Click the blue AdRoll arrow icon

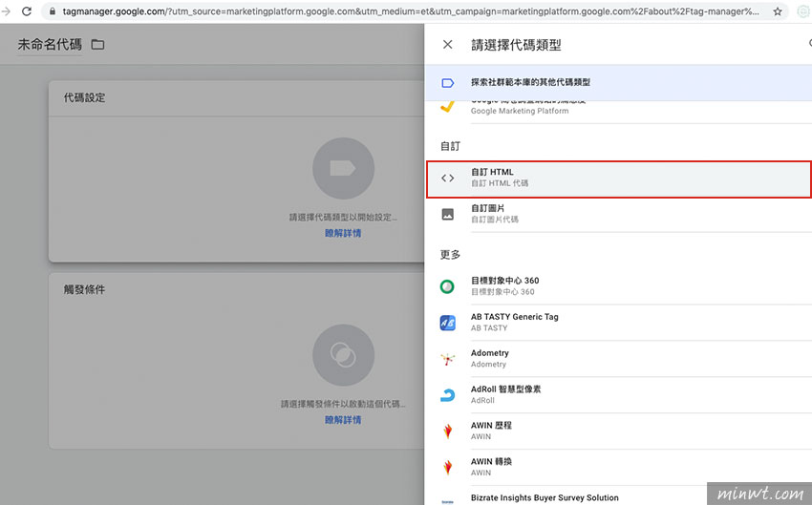coord(447,395)
